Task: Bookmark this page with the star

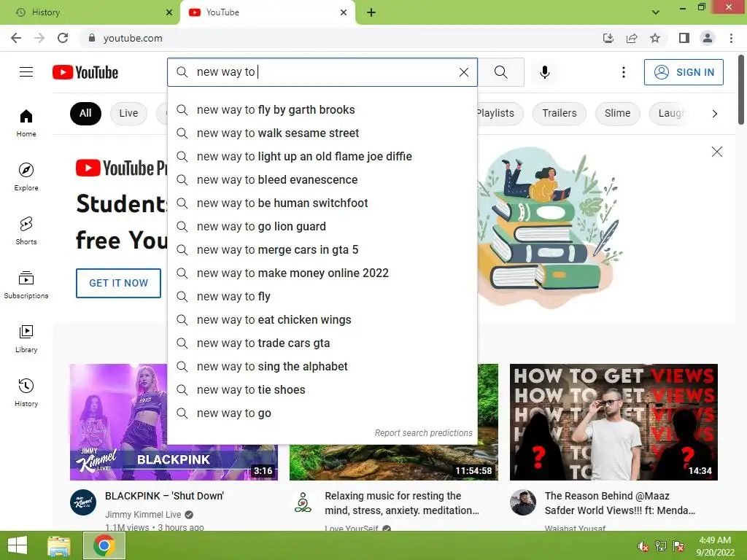Action: [x=655, y=38]
